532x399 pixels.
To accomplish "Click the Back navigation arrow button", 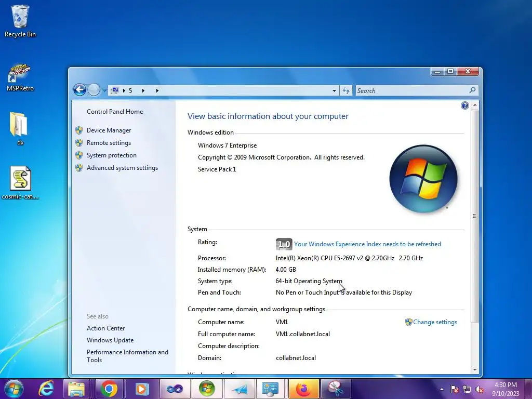I will tap(79, 90).
